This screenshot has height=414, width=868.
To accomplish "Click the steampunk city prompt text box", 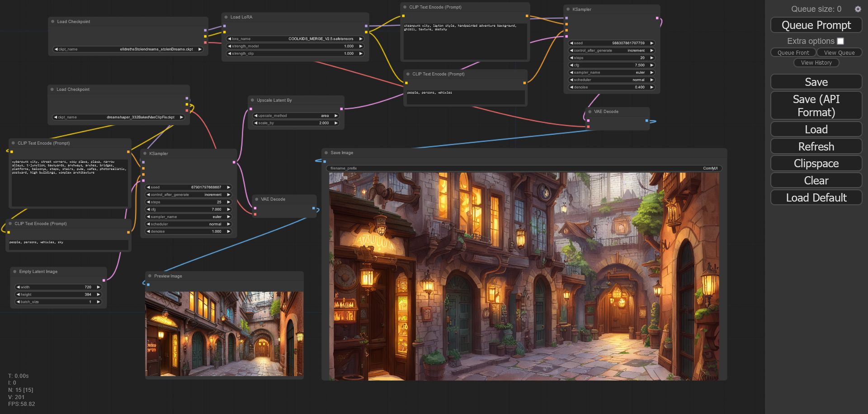I will pyautogui.click(x=465, y=41).
